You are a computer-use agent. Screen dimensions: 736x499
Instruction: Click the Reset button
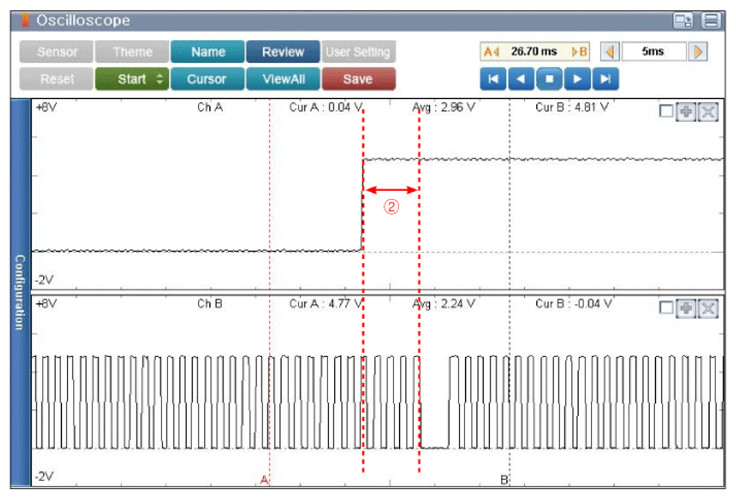click(57, 79)
